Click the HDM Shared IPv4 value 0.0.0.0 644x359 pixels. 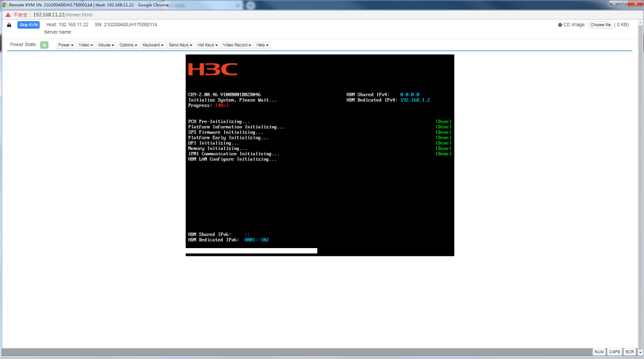click(x=410, y=95)
